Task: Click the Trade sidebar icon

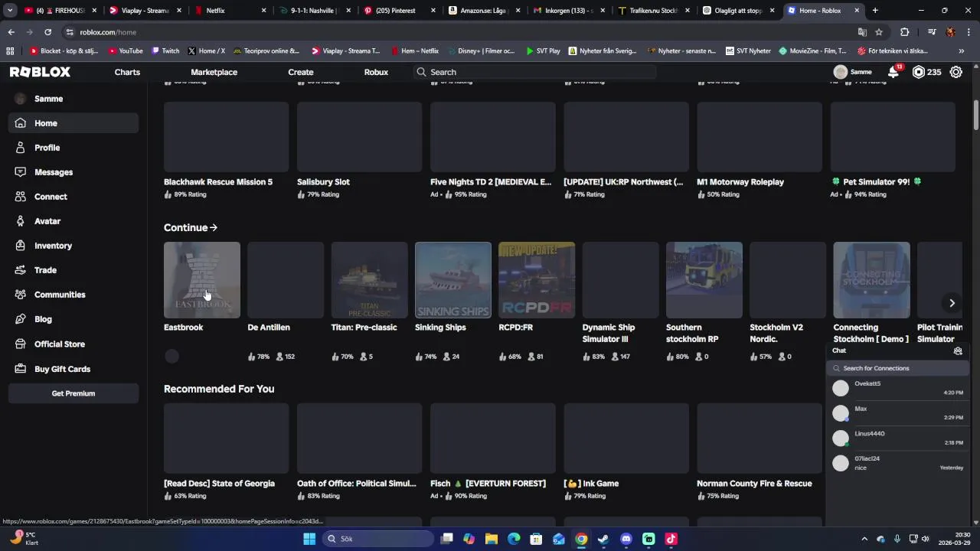Action: click(x=21, y=270)
